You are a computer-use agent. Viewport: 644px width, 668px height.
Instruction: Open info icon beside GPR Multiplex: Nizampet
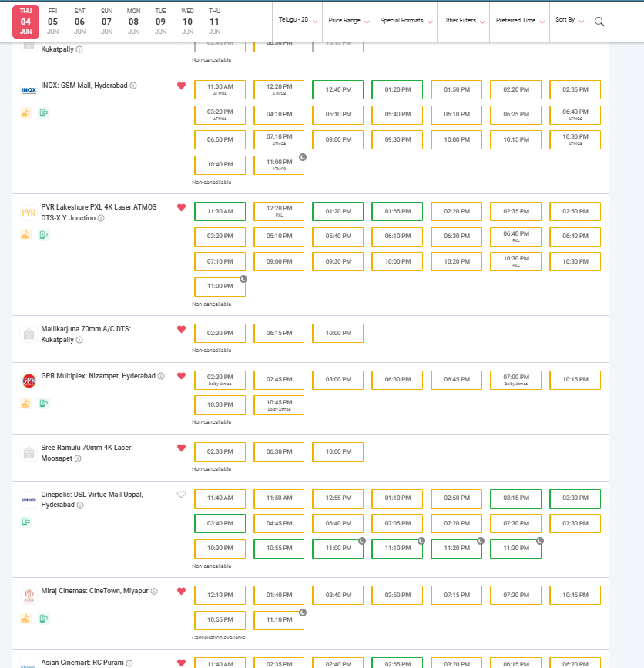161,376
